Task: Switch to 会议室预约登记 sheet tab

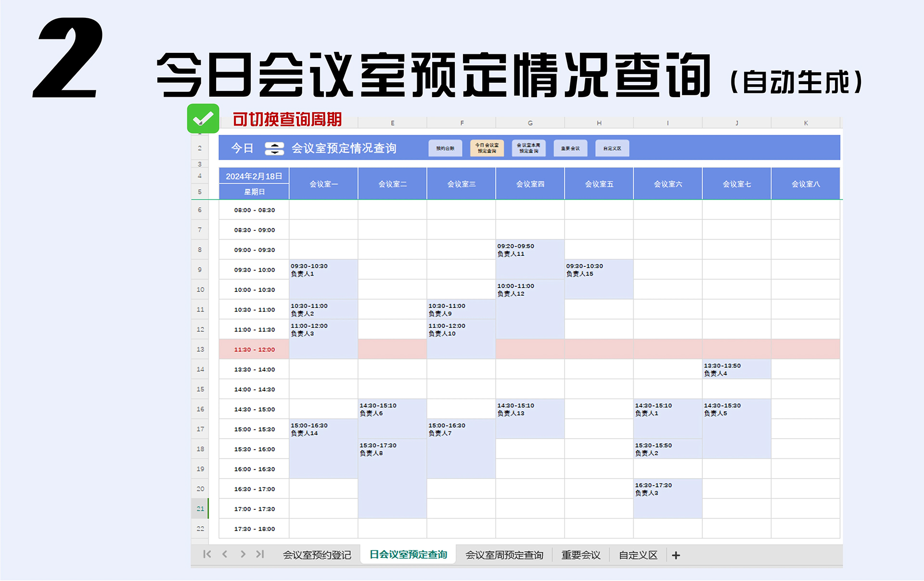Action: [x=317, y=555]
